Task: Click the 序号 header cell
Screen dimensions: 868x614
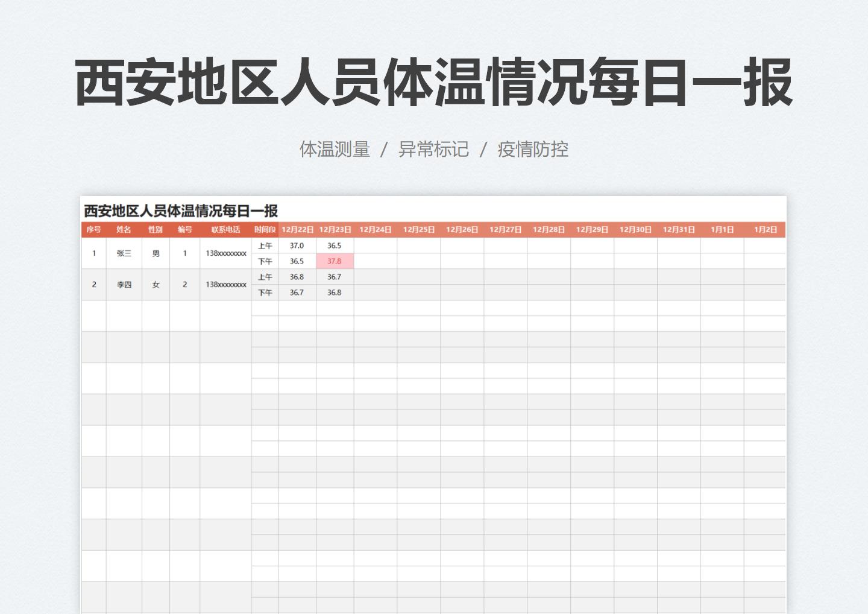Action: click(x=94, y=229)
